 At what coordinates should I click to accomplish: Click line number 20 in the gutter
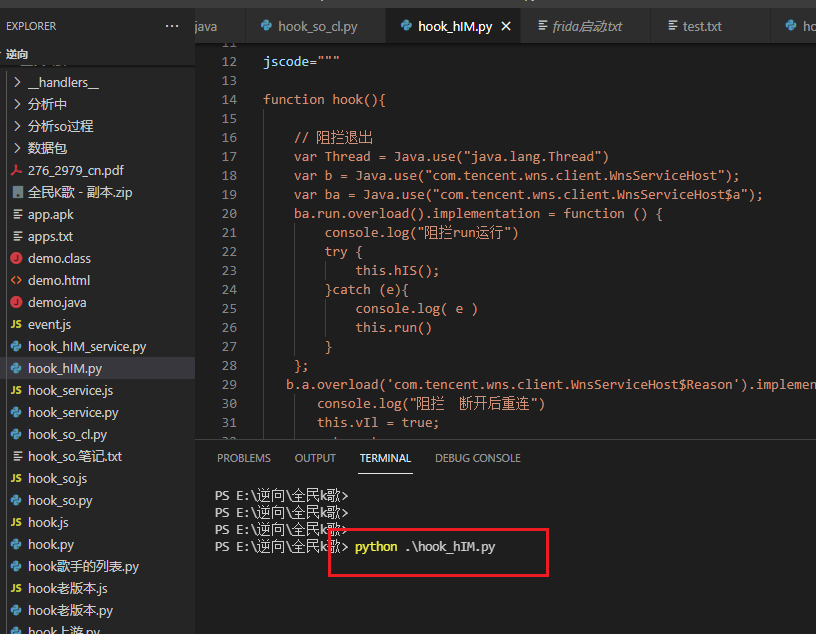point(229,213)
